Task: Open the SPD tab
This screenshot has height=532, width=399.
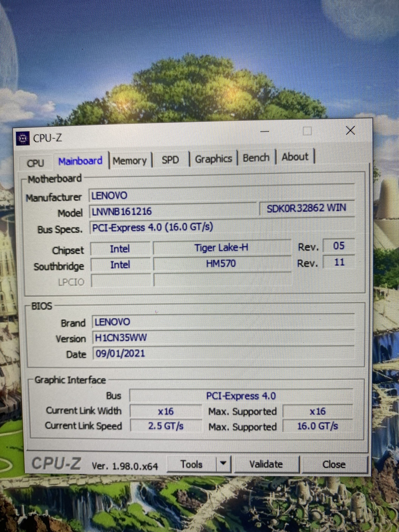Action: tap(170, 160)
